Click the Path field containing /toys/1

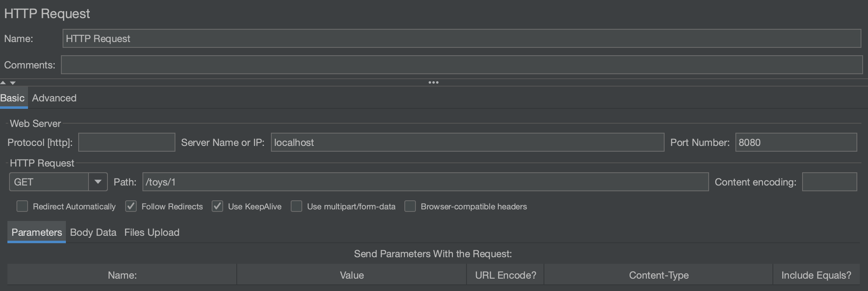pos(425,182)
